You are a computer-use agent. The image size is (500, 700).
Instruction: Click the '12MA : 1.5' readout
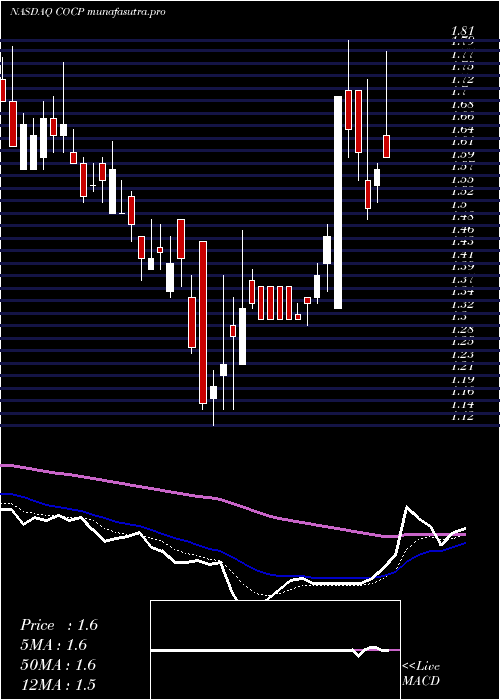click(x=58, y=684)
